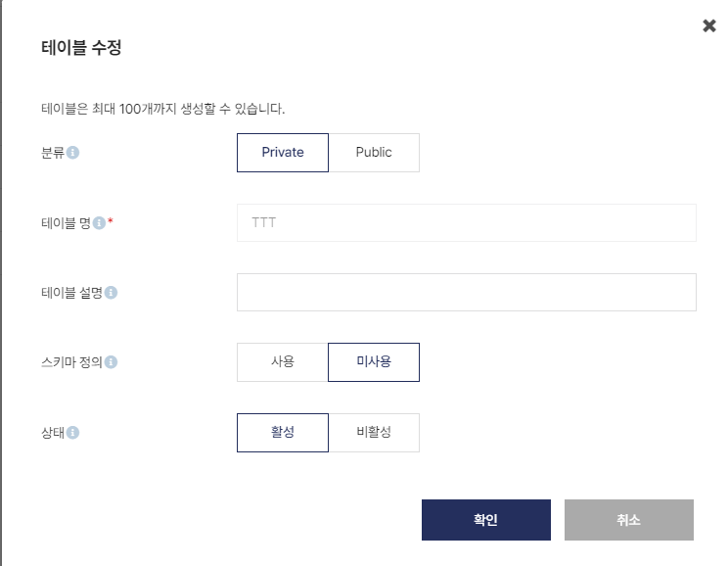Set status to 비활성
The image size is (728, 566).
[374, 433]
